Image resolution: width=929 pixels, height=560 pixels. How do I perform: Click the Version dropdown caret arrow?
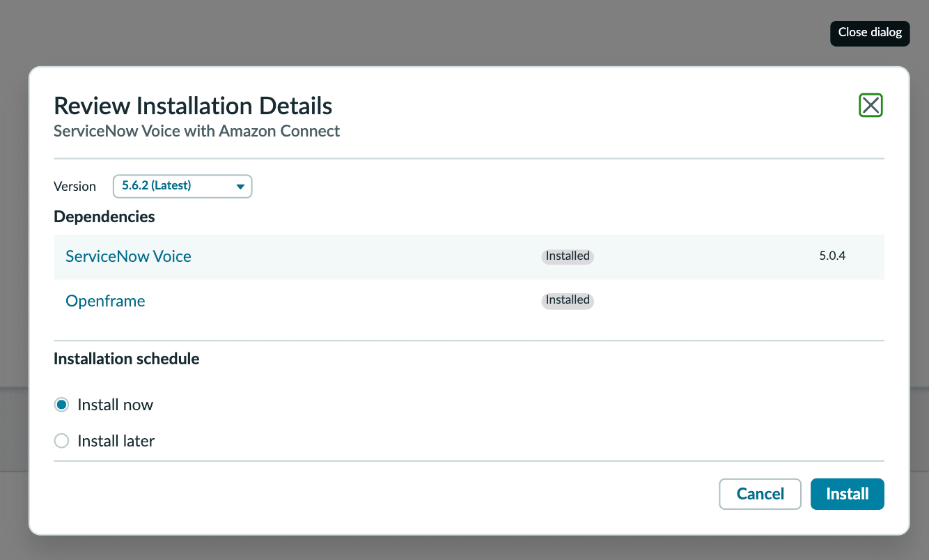(x=240, y=187)
